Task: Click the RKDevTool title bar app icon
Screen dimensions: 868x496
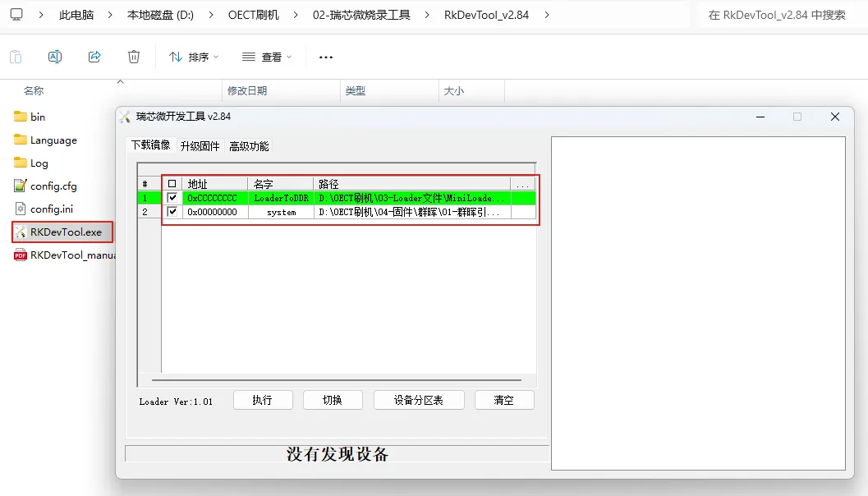Action: tap(125, 117)
